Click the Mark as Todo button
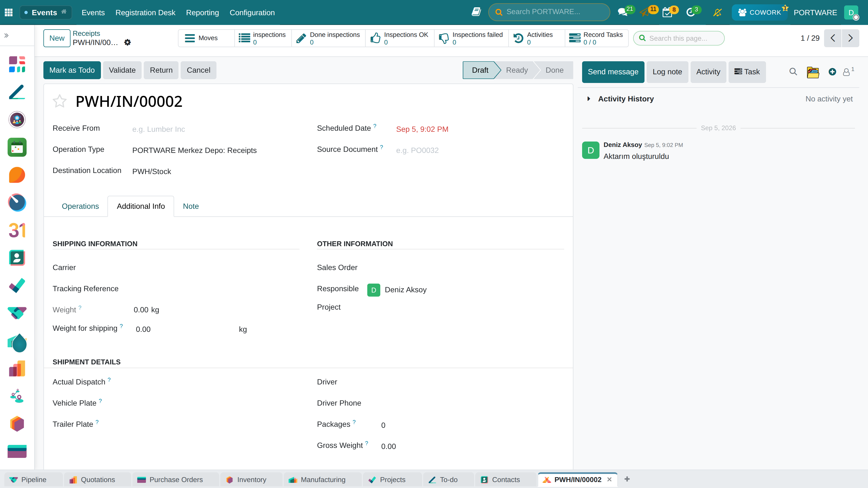868x488 pixels. [72, 70]
